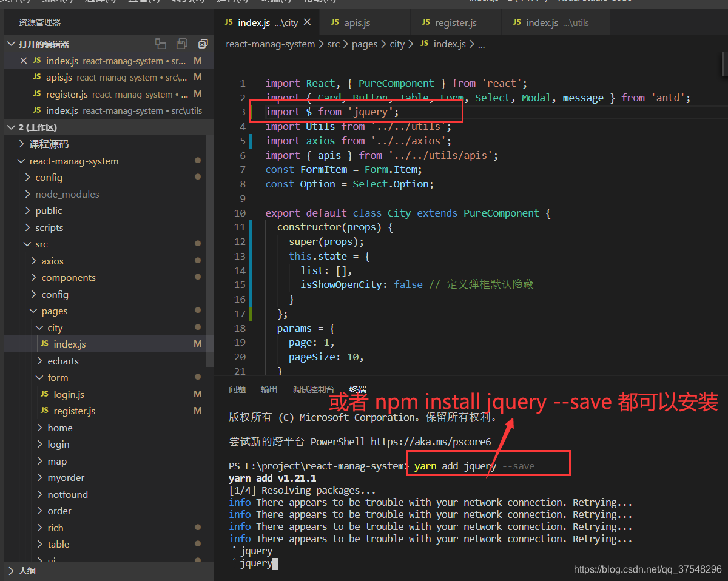This screenshot has height=581, width=728.
Task: Collapse the src folder
Action: point(28,244)
